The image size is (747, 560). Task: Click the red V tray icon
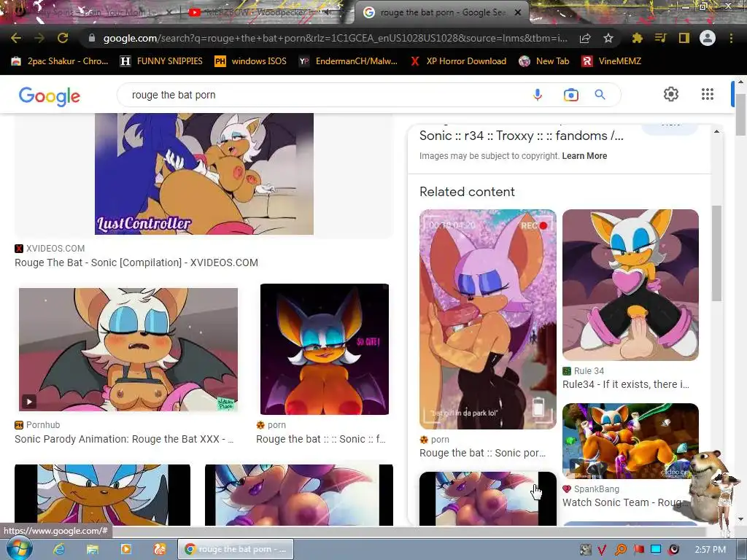click(x=602, y=550)
